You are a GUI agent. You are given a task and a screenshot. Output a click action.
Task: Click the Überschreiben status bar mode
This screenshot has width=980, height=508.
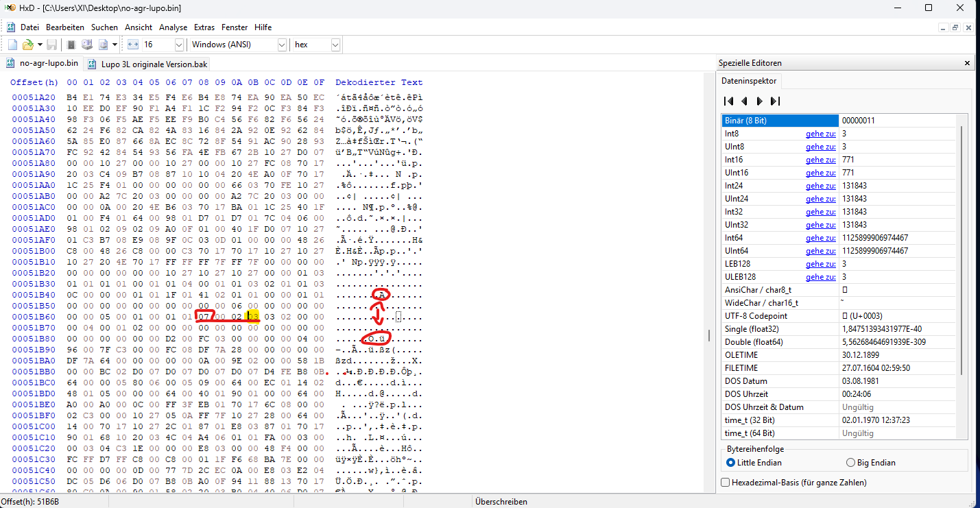[x=501, y=502]
